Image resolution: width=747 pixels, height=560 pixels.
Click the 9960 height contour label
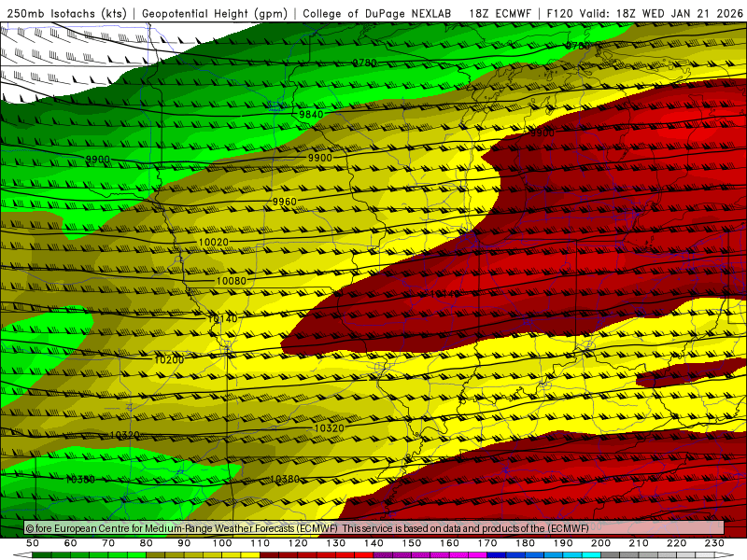[x=285, y=202]
